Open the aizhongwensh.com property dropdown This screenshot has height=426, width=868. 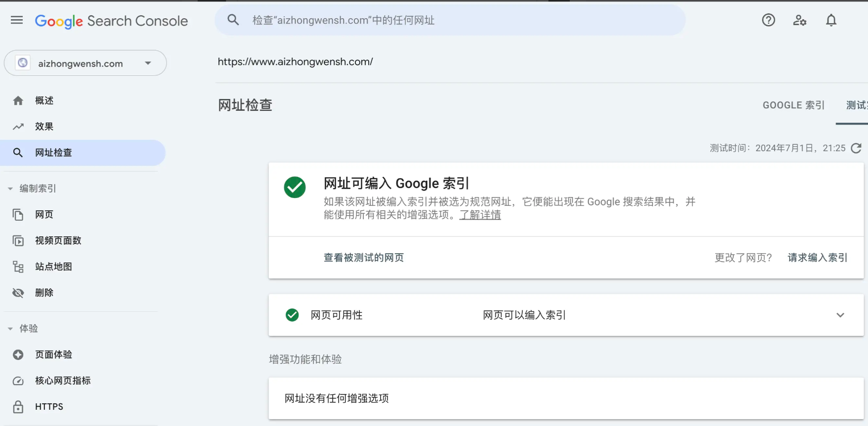coord(85,63)
